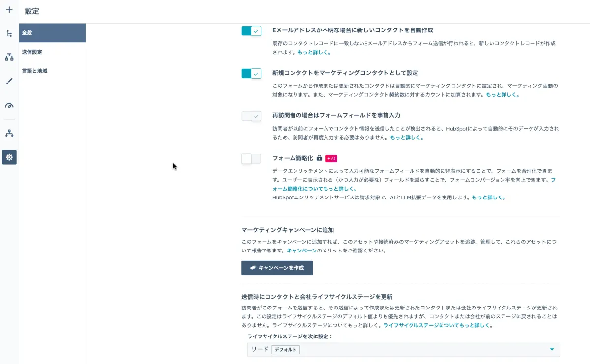
Task: Disable the Eメールアドレスが不明 auto-create contact toggle
Action: [x=251, y=30]
